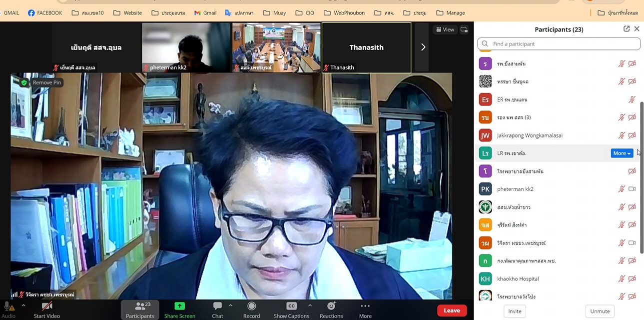Open the Manage bookmarks folder
The height and width of the screenshot is (320, 644).
click(450, 12)
